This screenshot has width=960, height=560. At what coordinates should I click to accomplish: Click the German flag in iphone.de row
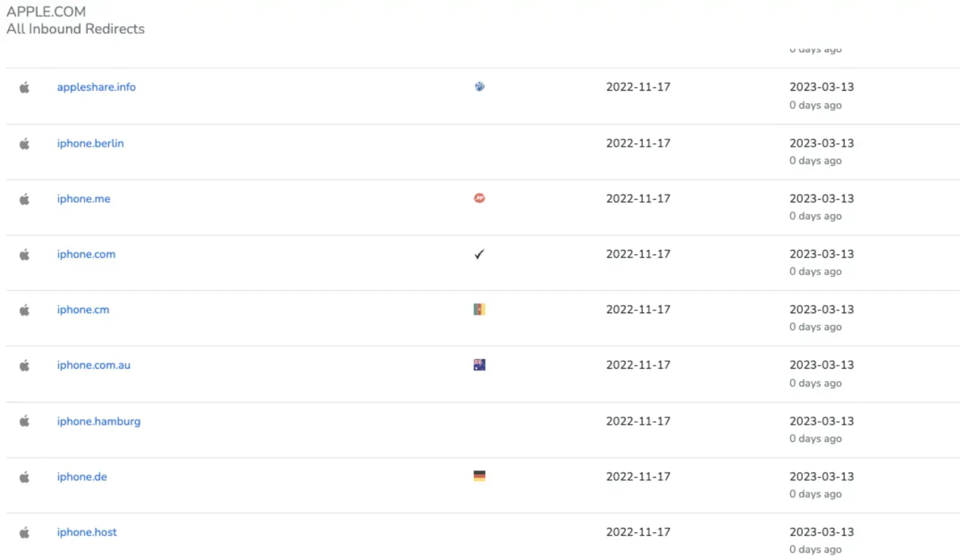coord(479,476)
